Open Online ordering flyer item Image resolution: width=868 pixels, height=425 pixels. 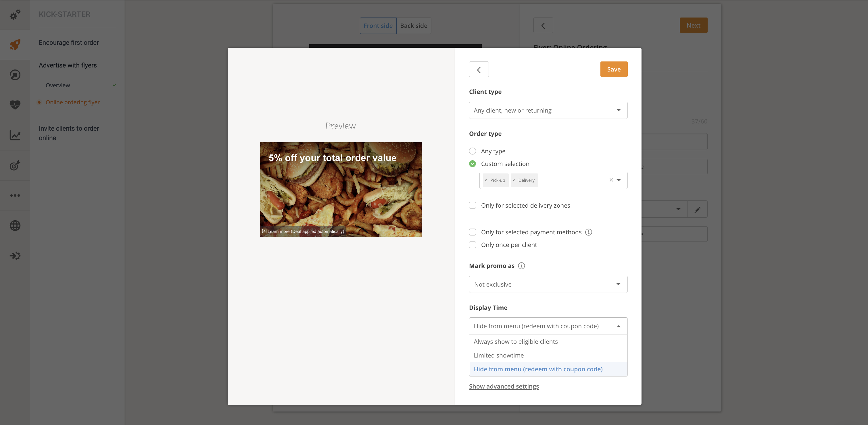click(x=73, y=102)
